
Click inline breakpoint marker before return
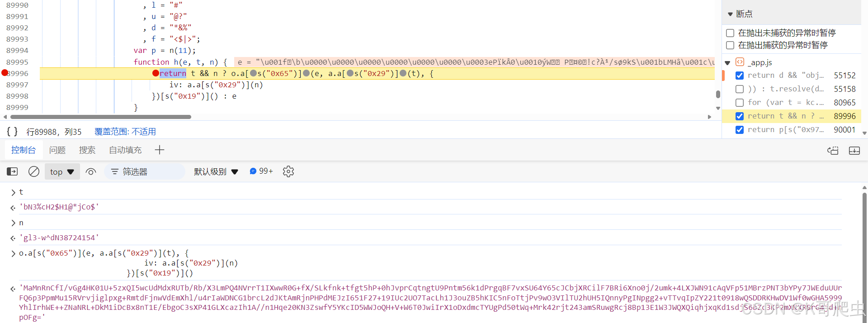click(x=156, y=73)
